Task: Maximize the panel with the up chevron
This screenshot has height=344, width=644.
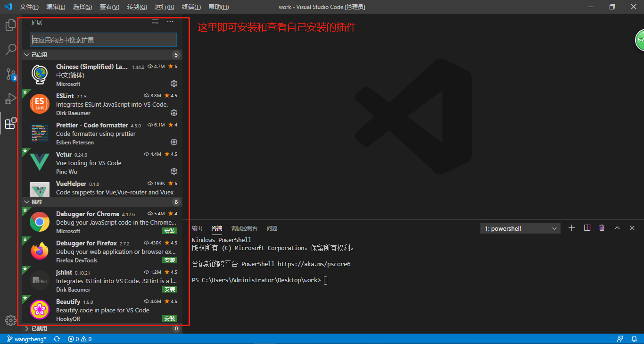Action: 617,228
